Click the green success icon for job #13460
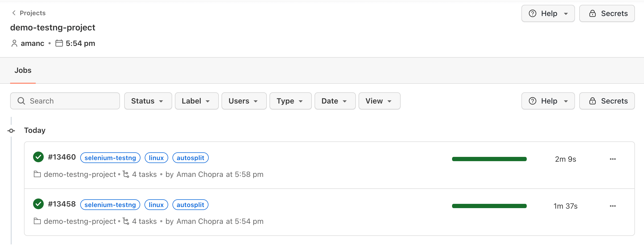 [x=38, y=157]
